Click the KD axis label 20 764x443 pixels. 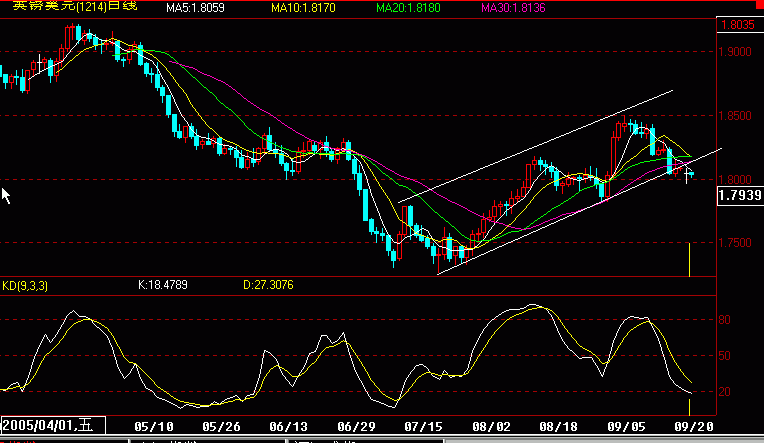pos(725,392)
